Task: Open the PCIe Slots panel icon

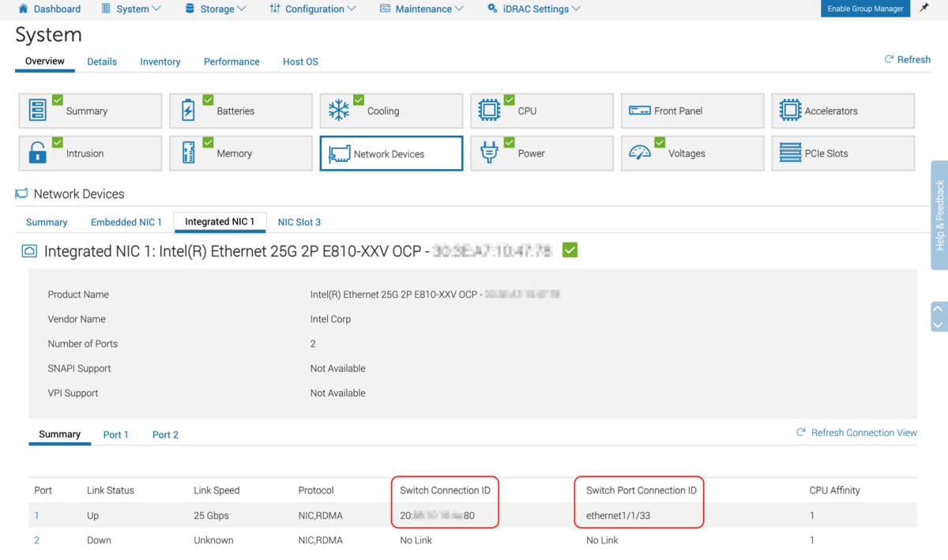Action: pyautogui.click(x=789, y=152)
